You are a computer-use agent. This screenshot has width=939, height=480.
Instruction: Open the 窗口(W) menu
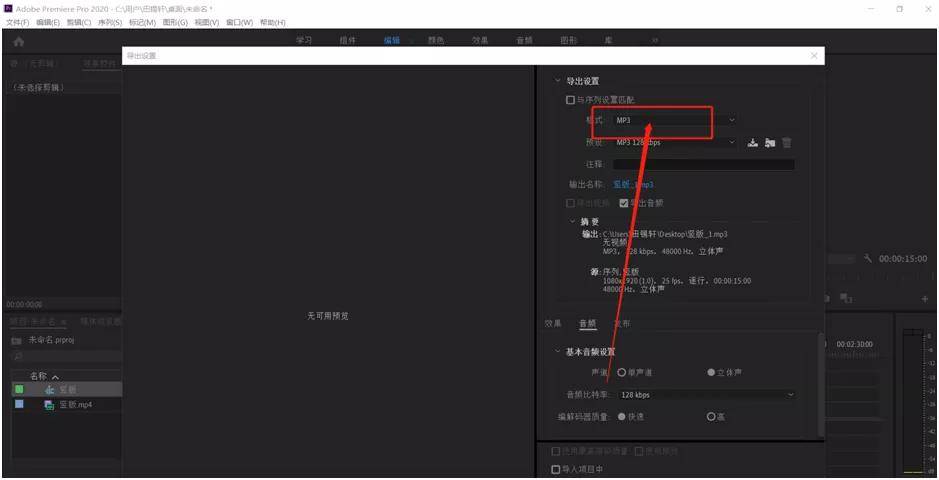tap(240, 22)
